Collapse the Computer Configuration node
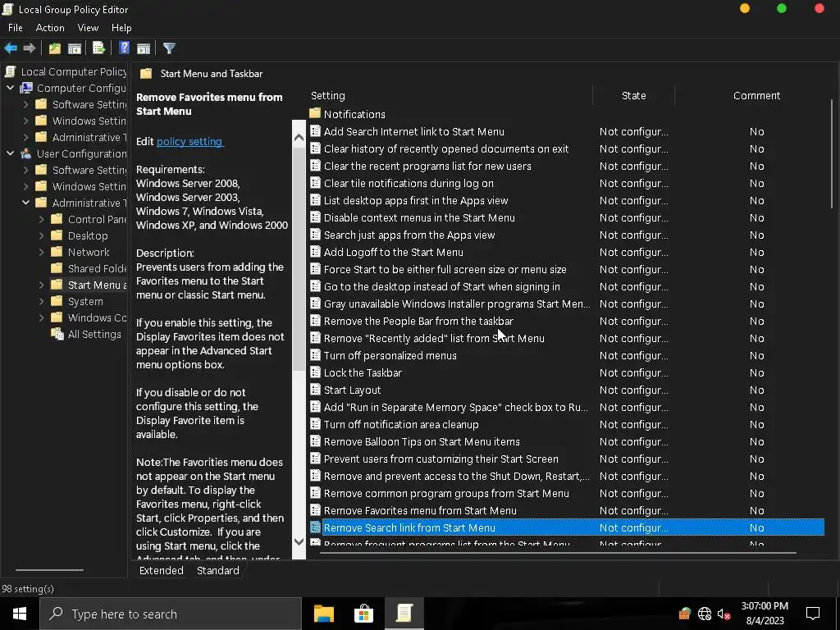The height and width of the screenshot is (630, 840). tap(10, 87)
